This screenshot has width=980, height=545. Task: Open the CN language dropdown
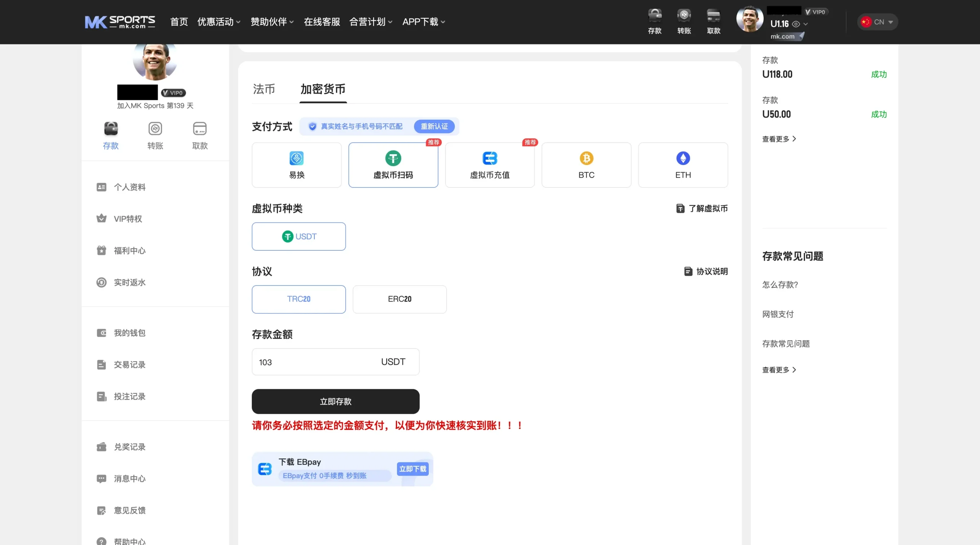click(x=878, y=22)
